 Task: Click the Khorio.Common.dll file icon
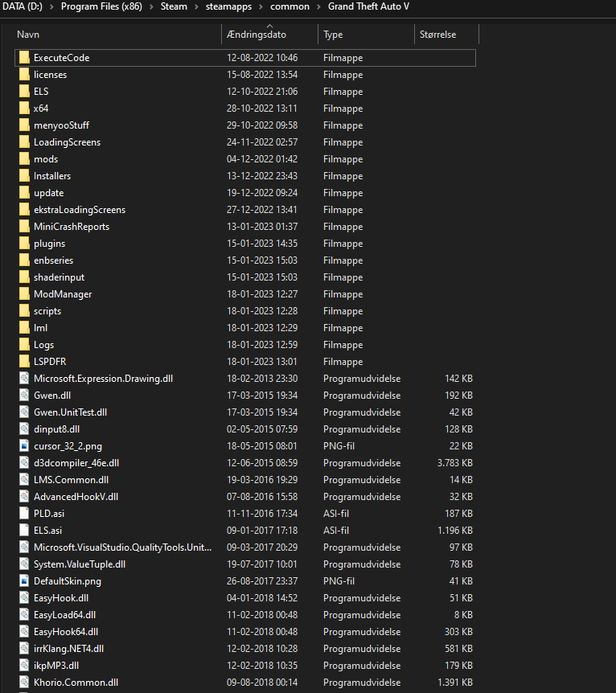(24, 683)
